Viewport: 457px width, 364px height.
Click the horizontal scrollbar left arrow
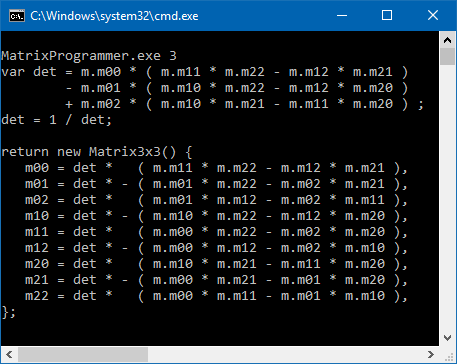tap(9, 354)
